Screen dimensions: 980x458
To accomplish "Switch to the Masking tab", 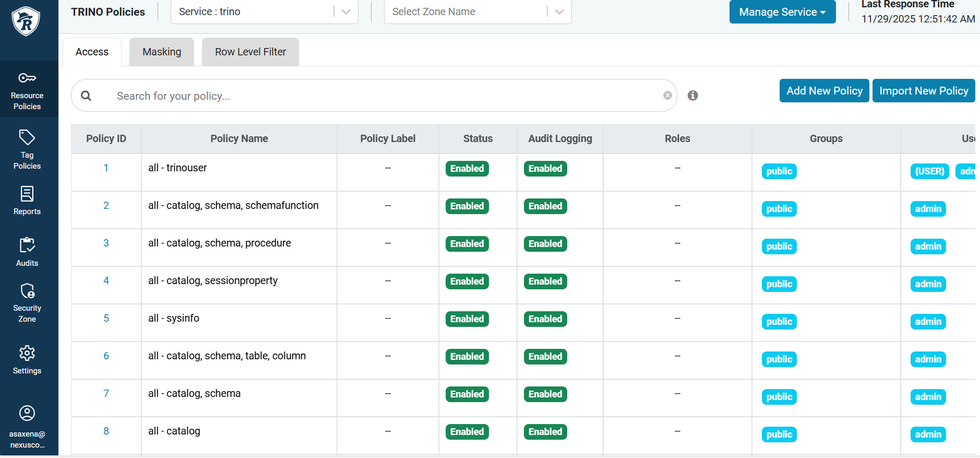I will click(x=162, y=52).
